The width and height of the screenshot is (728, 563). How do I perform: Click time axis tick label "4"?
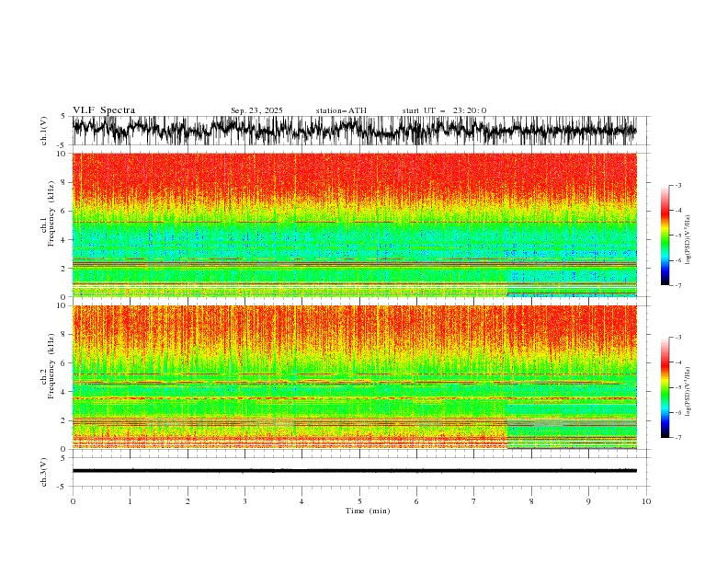click(x=301, y=501)
